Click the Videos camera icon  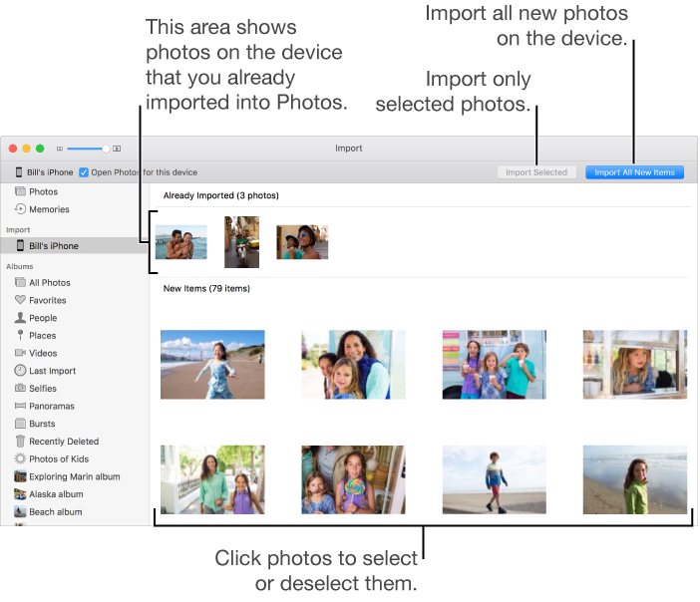pos(20,353)
